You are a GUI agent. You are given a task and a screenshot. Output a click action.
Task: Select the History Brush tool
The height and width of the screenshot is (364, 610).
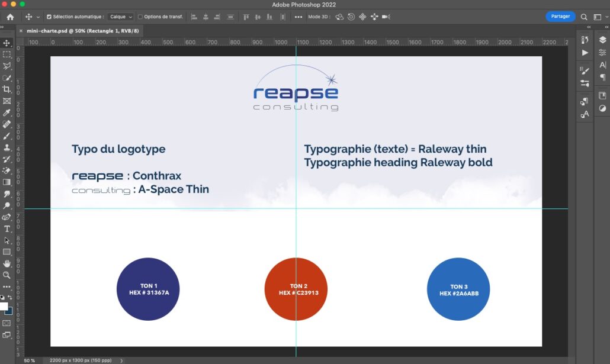point(7,159)
